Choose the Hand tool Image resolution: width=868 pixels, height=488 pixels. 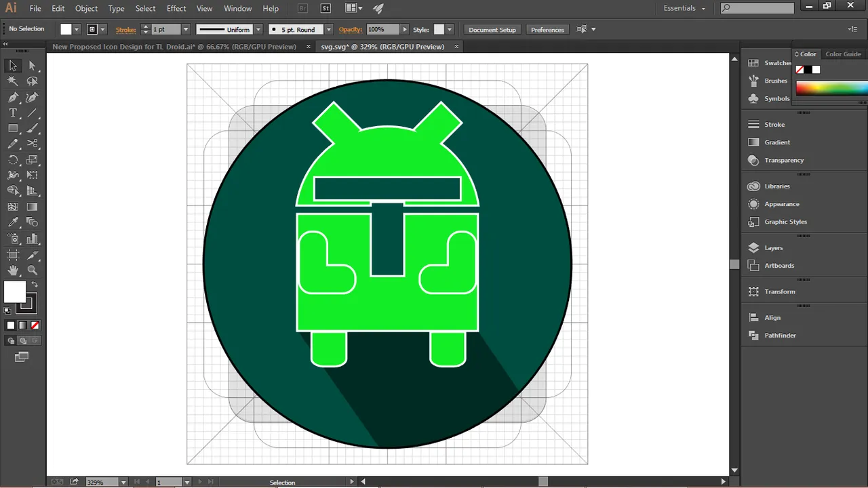(x=13, y=270)
